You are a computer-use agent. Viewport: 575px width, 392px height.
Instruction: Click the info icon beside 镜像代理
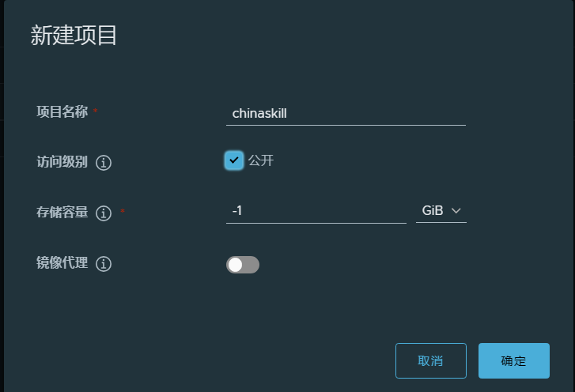104,264
